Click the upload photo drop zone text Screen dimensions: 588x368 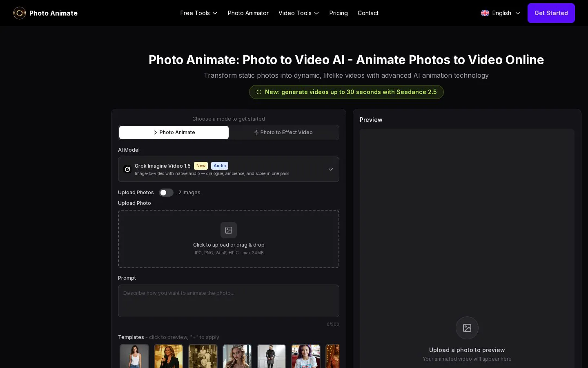(x=229, y=245)
